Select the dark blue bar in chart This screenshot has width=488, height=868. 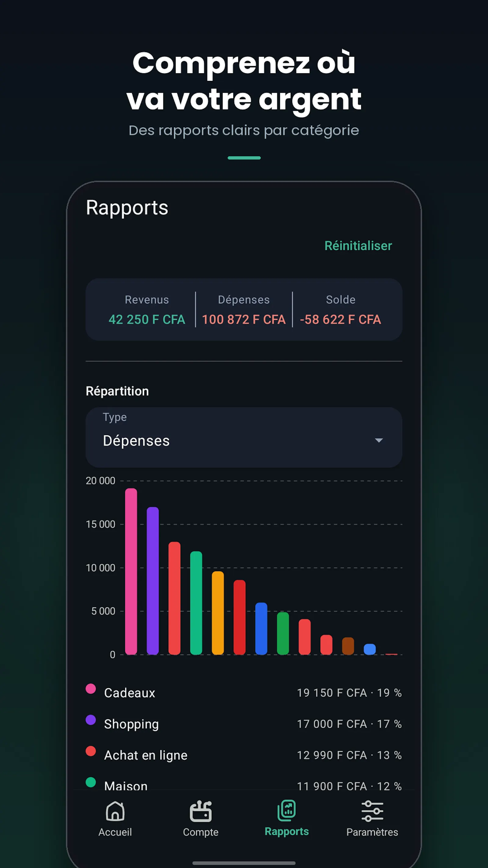point(261,628)
